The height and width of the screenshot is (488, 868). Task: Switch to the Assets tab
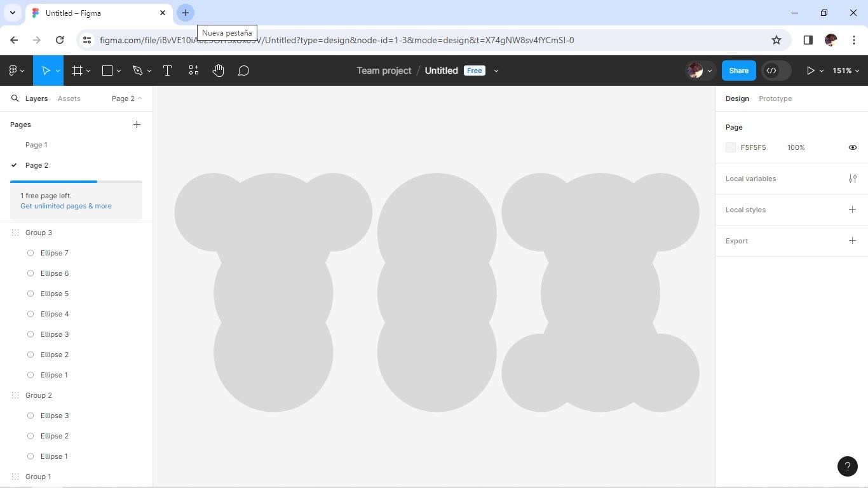point(69,98)
